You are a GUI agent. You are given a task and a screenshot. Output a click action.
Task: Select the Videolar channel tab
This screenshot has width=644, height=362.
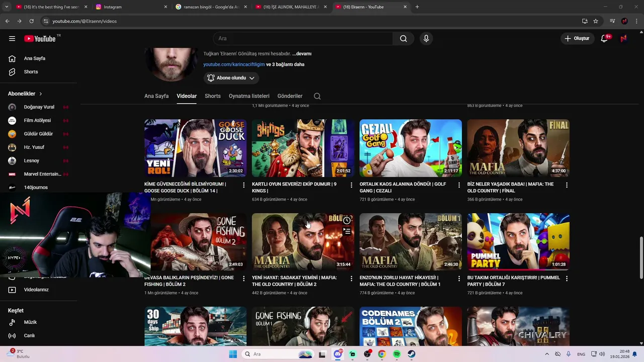click(187, 96)
